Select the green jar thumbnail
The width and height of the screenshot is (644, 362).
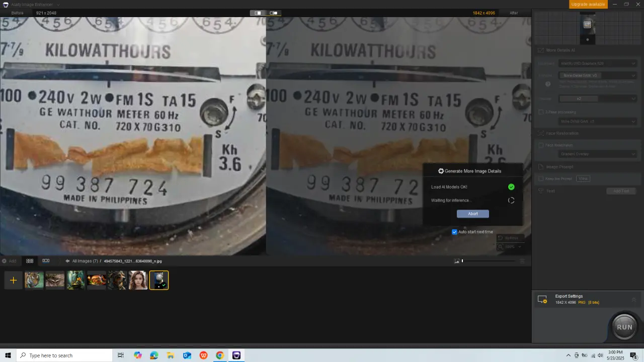75,280
